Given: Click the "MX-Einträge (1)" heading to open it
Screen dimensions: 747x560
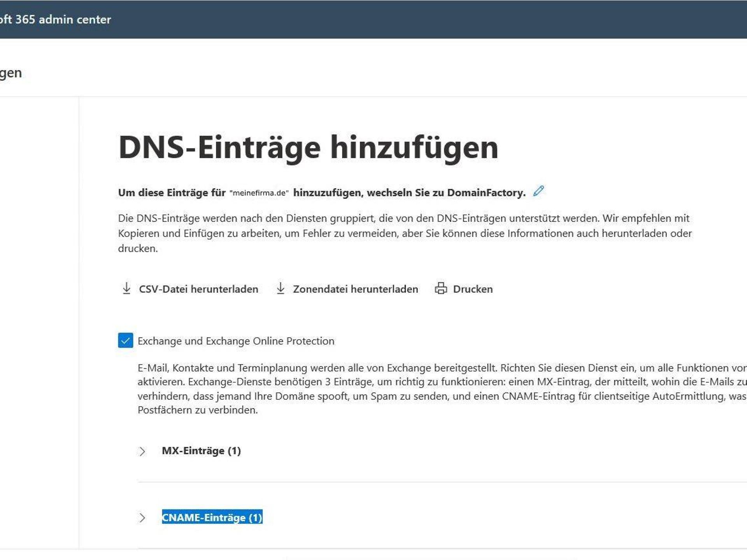Looking at the screenshot, I should coord(202,451).
